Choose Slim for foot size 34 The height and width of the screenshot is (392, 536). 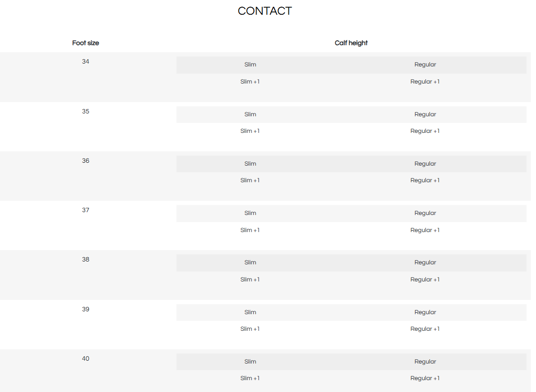pos(250,65)
